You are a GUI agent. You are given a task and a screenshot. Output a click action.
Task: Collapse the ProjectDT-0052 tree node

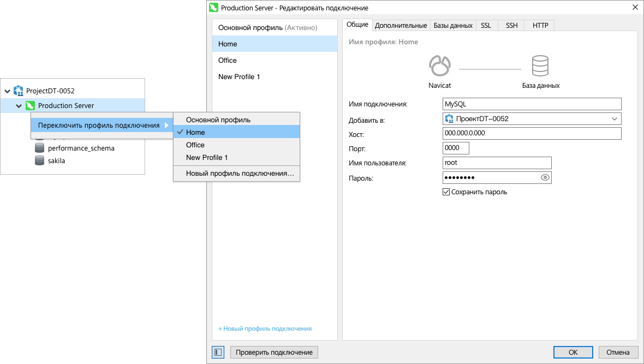[x=7, y=91]
